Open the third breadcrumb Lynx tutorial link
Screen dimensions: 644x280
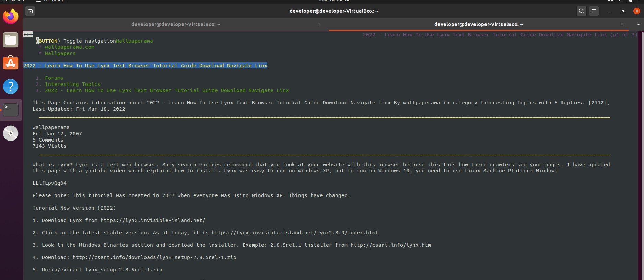pos(167,90)
